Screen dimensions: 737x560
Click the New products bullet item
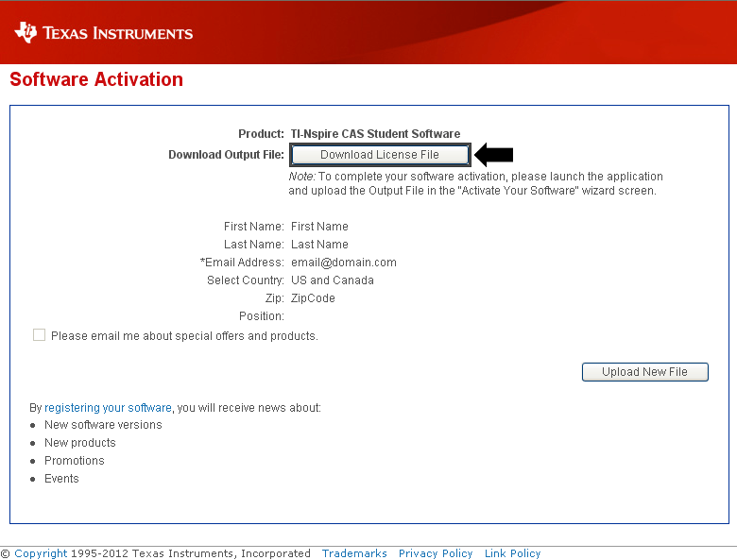tap(80, 443)
